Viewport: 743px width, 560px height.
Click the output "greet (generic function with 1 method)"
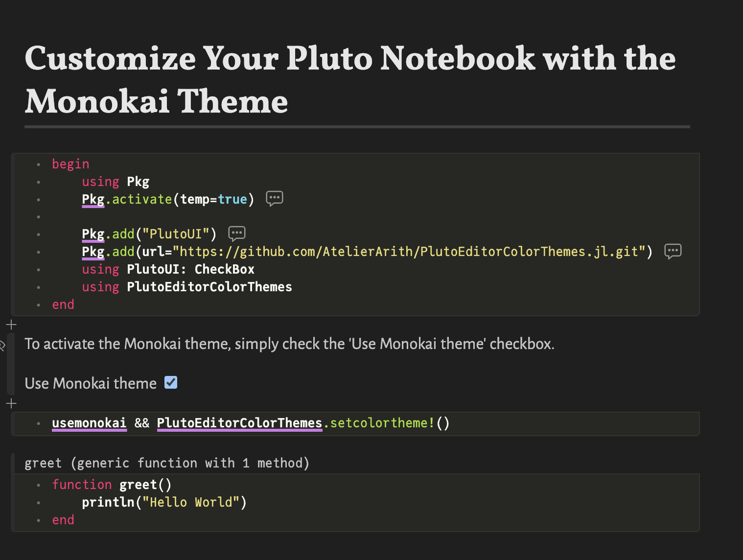point(167,463)
